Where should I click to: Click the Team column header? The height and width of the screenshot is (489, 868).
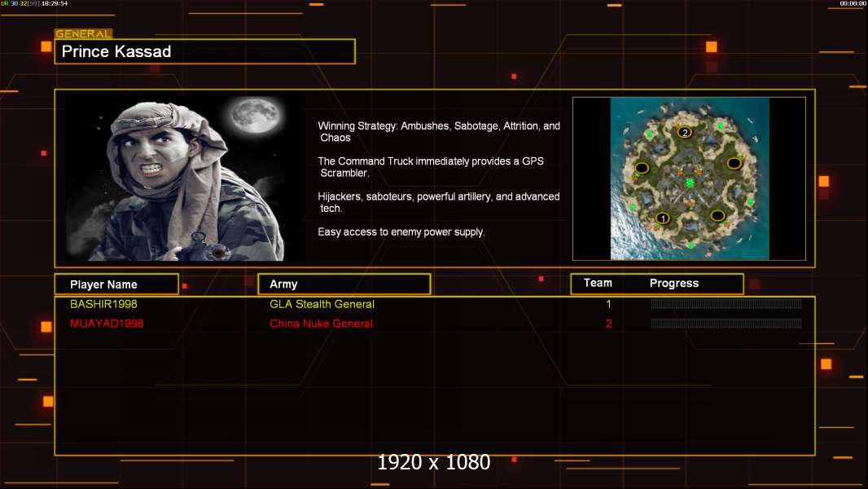(x=598, y=283)
